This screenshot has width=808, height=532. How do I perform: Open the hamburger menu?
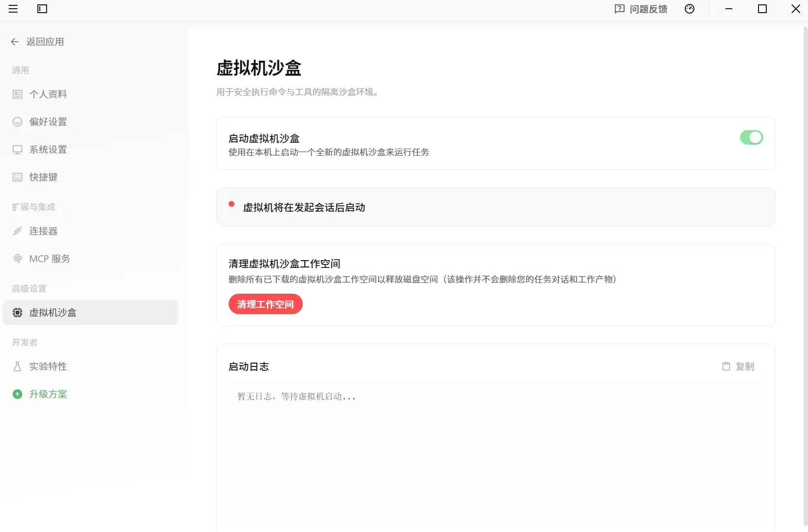click(x=13, y=9)
